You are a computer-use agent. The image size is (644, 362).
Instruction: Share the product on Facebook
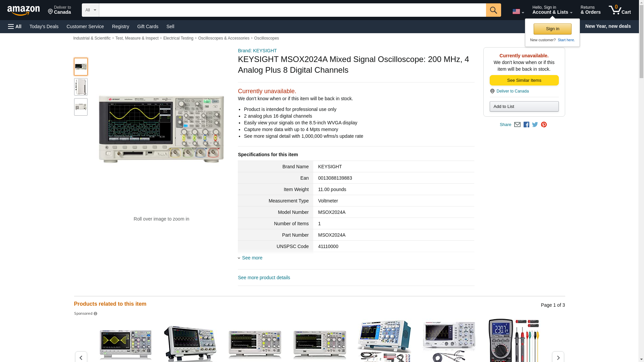tap(526, 125)
